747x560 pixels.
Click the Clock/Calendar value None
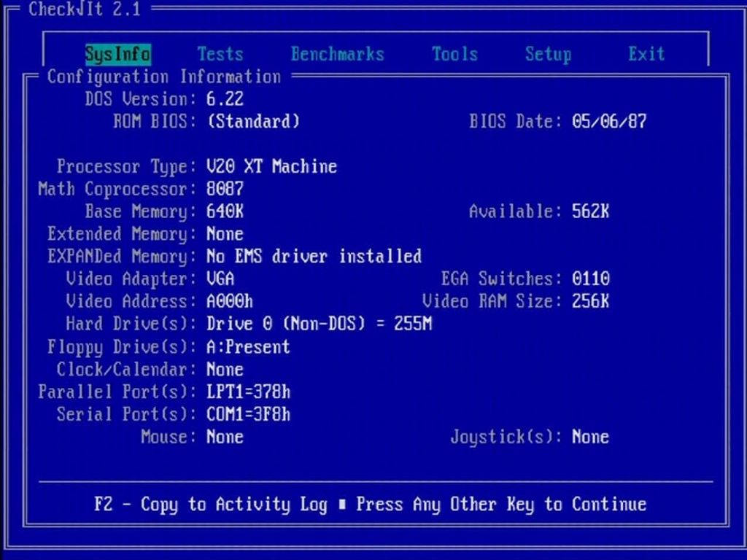225,370
